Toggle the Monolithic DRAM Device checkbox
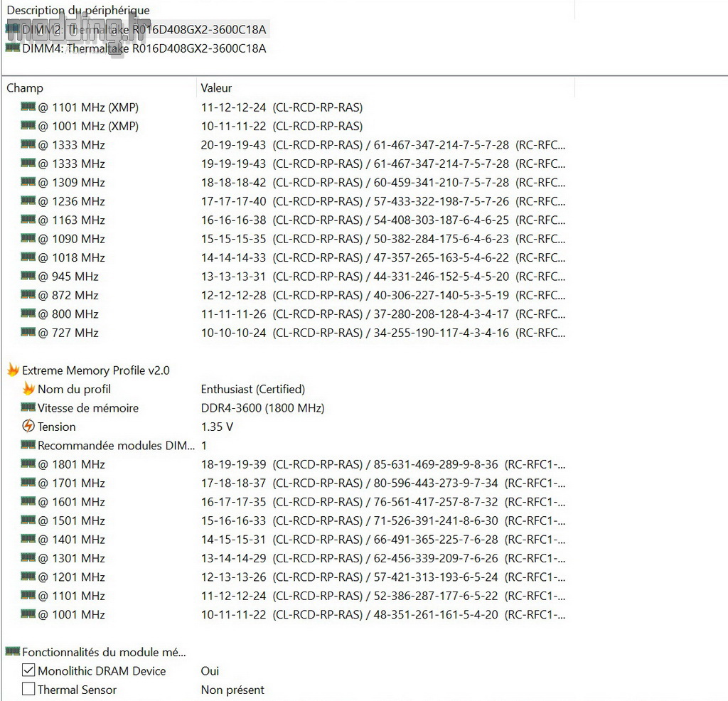This screenshot has height=701, width=728. (28, 670)
